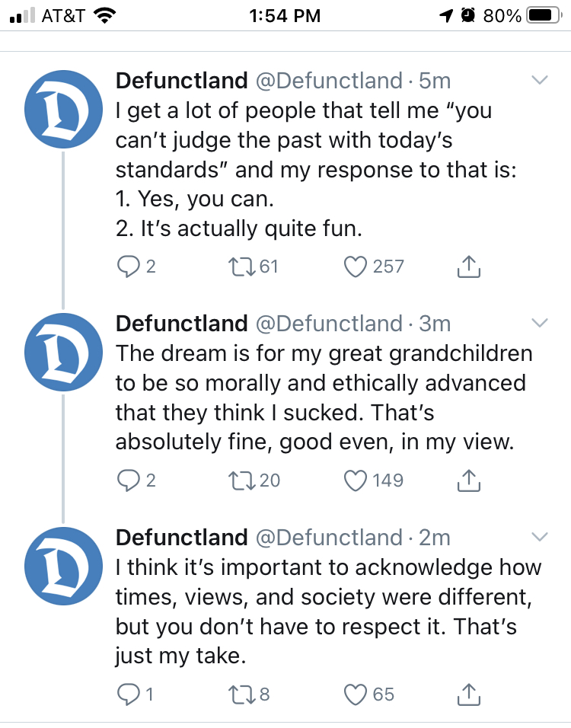
Task: Open options chevron on the 3m tweet
Action: coord(540,323)
